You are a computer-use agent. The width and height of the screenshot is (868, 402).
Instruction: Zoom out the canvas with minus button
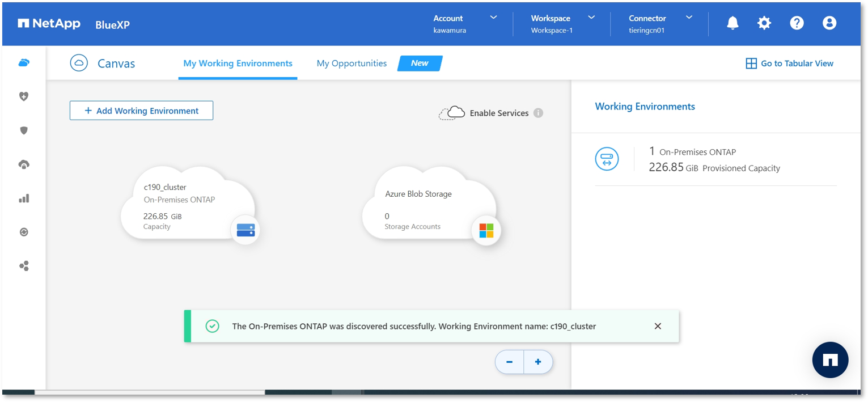point(510,362)
